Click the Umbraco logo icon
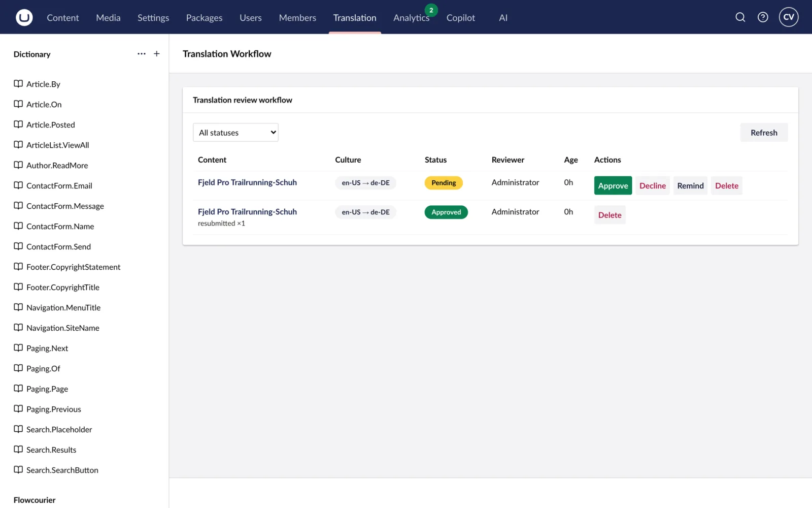 click(x=24, y=17)
